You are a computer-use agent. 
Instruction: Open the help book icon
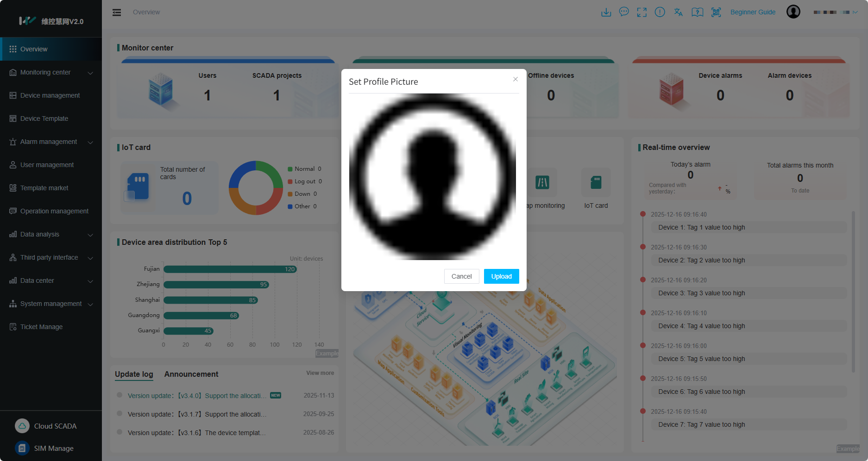[698, 12]
